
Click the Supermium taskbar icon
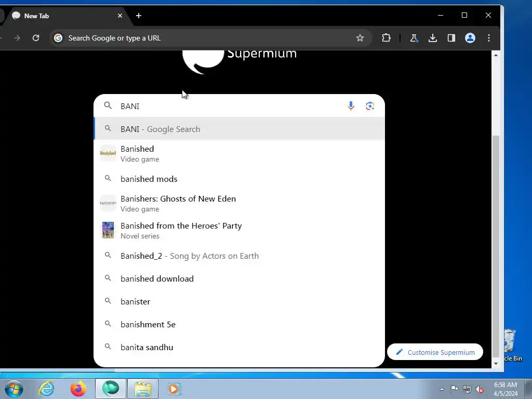[x=111, y=389]
